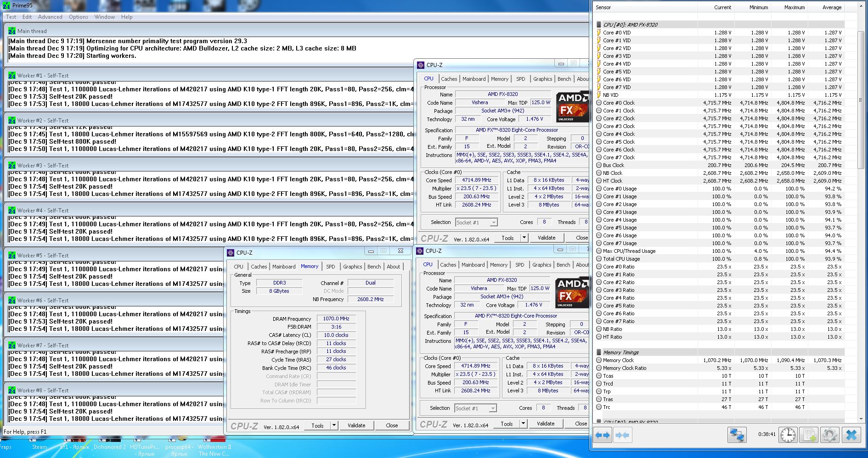Click the Tools button in the upper CPU-Z window
The image size is (868, 458).
pyautogui.click(x=507, y=238)
